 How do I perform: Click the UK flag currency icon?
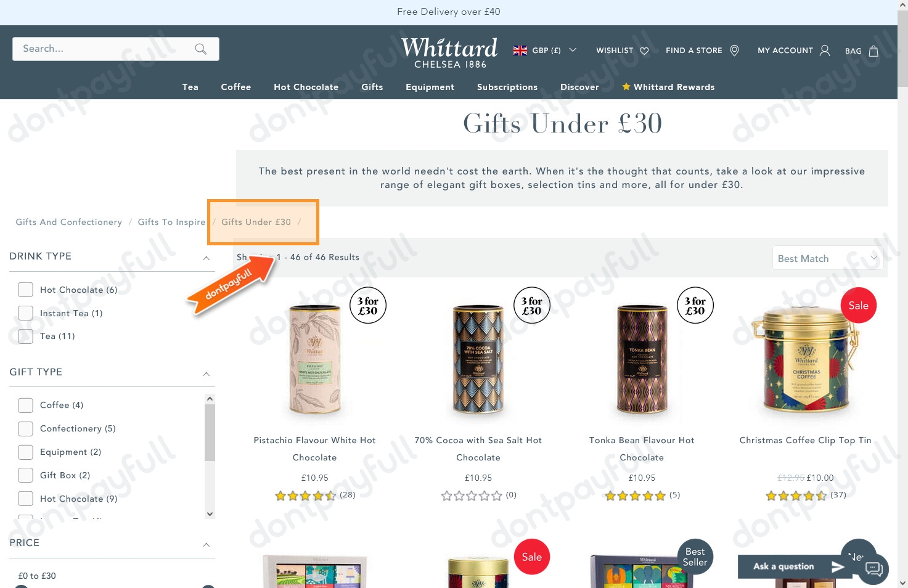tap(520, 51)
